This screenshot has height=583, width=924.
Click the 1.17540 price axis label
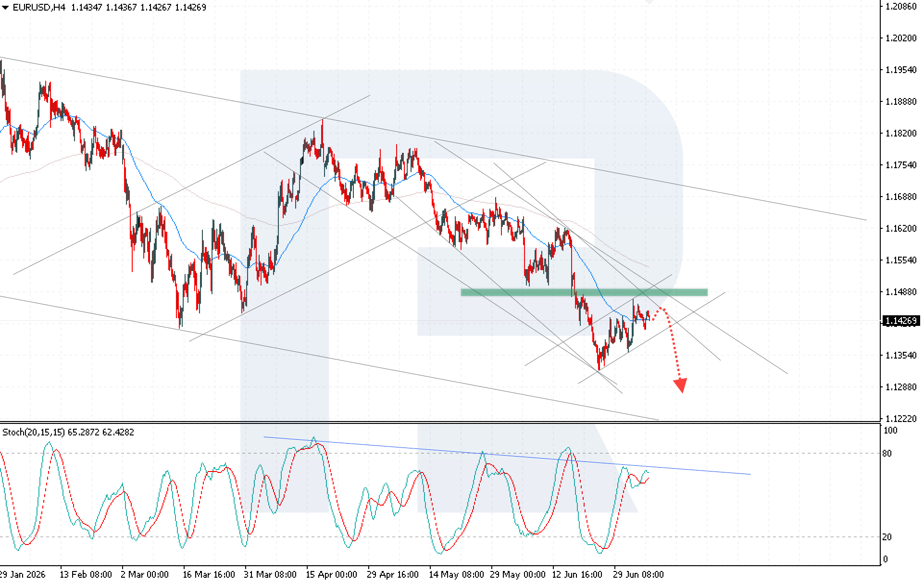[x=901, y=165]
